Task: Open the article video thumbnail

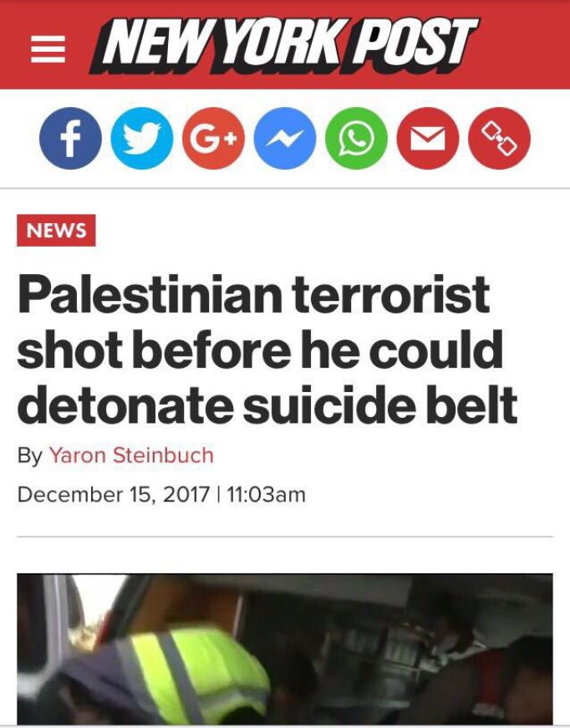Action: pos(285,649)
